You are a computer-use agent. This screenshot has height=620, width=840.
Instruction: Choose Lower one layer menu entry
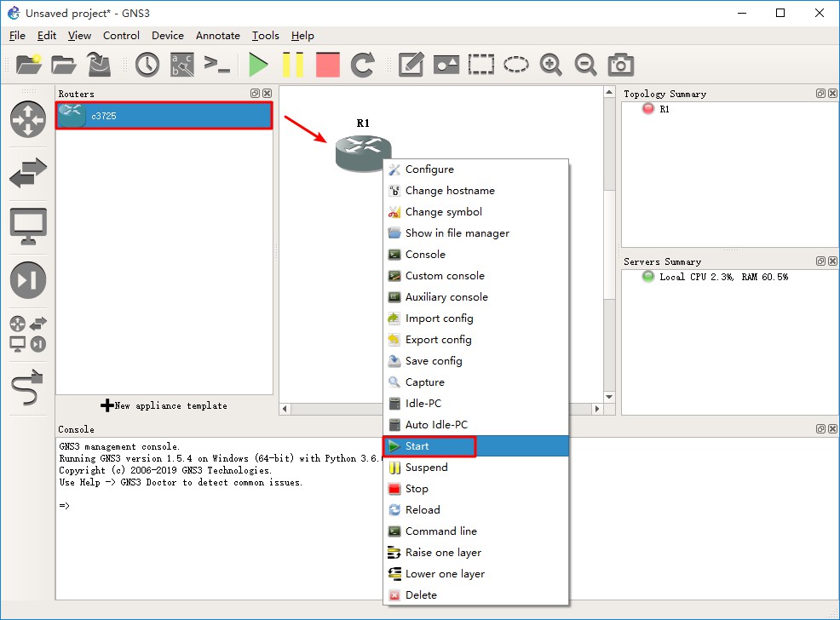475,574
